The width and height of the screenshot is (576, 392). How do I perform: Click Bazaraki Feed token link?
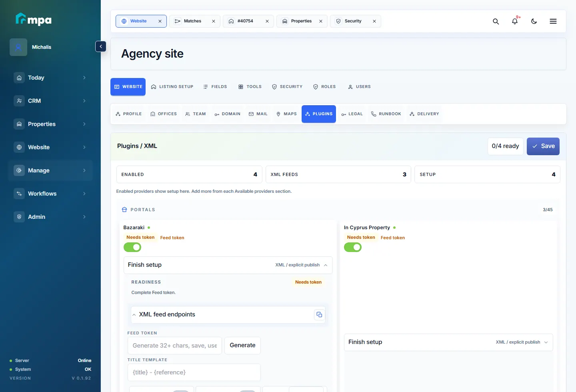click(x=172, y=238)
